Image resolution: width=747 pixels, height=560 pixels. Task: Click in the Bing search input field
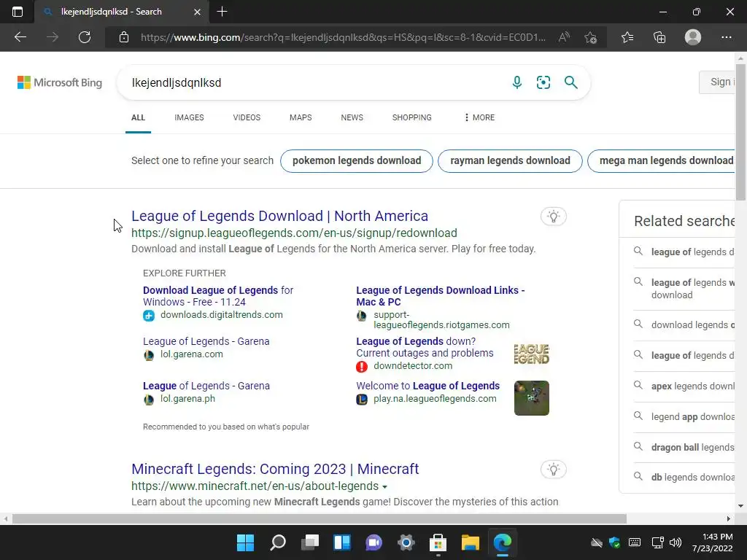[x=314, y=82]
